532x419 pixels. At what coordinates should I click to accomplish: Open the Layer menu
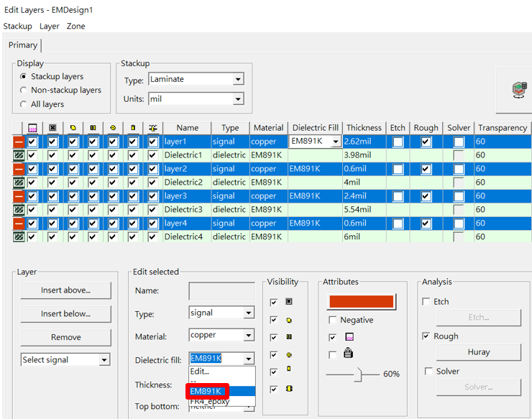pos(49,26)
